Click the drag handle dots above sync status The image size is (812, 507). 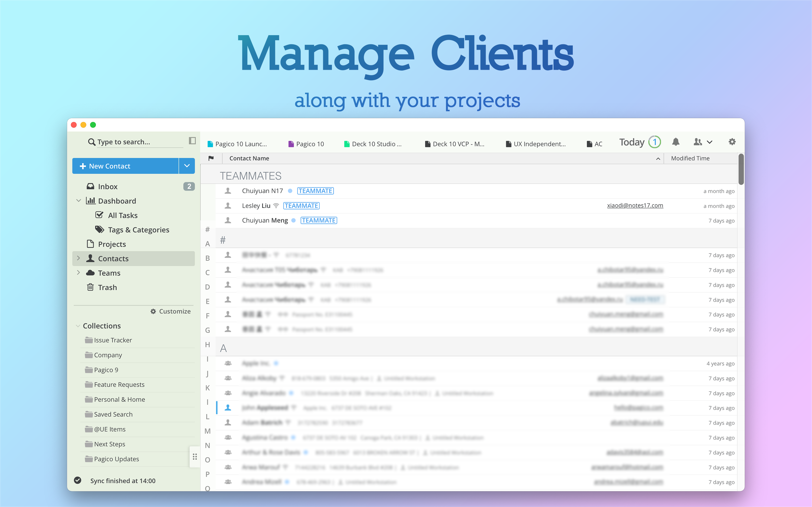195,456
